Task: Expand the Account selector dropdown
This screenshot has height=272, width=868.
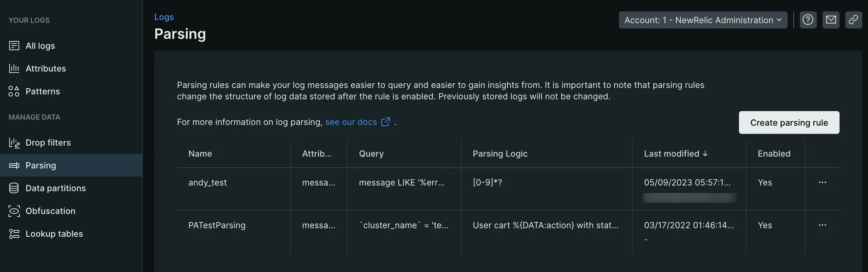Action: (703, 20)
